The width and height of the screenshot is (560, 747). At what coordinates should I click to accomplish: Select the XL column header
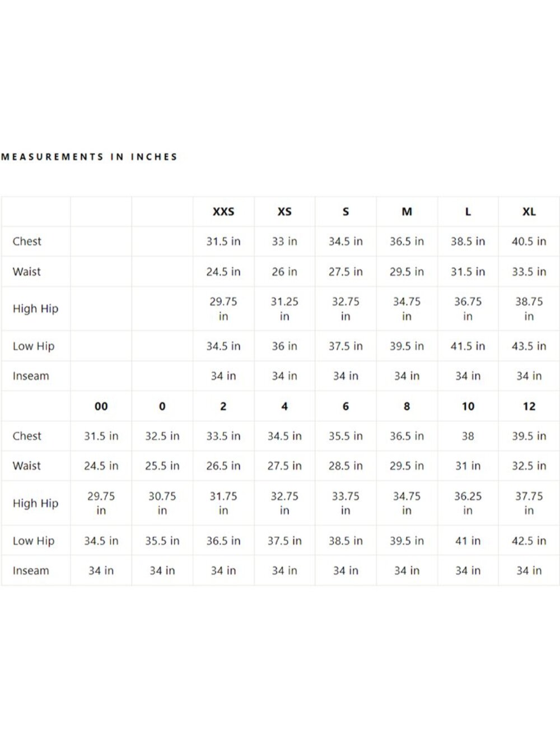click(x=529, y=212)
